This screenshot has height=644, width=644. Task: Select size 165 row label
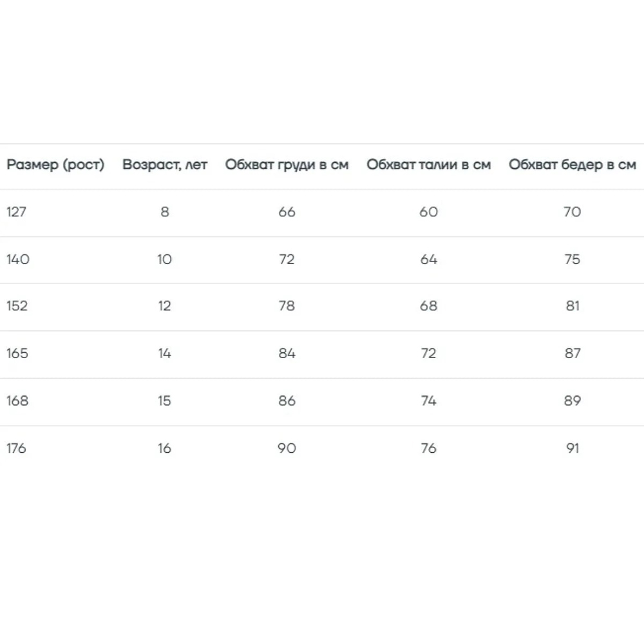tap(17, 353)
